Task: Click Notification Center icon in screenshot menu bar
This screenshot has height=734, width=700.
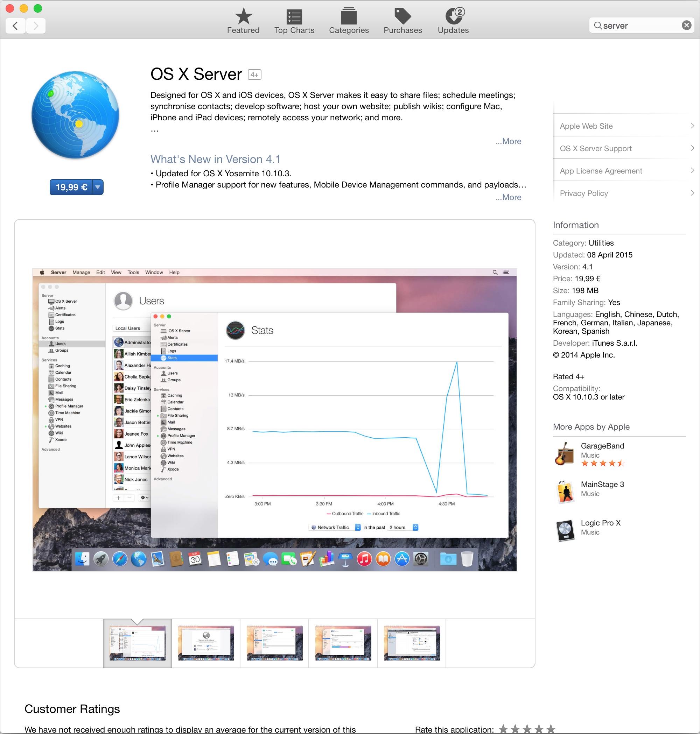Action: coord(506,272)
